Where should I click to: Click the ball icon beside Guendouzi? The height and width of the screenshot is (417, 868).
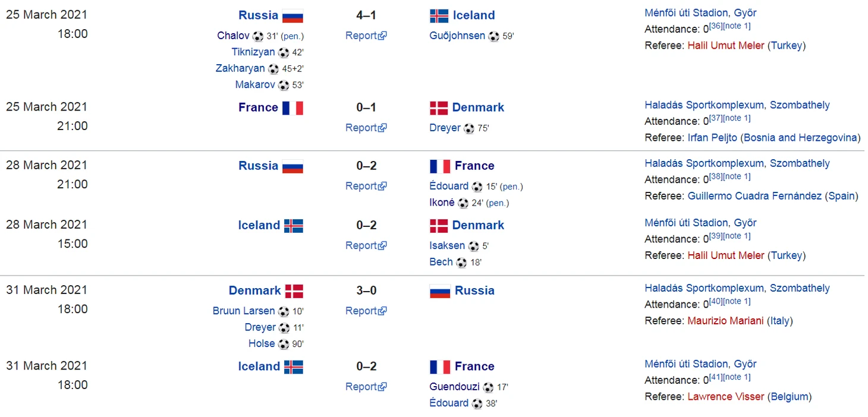coord(488,387)
